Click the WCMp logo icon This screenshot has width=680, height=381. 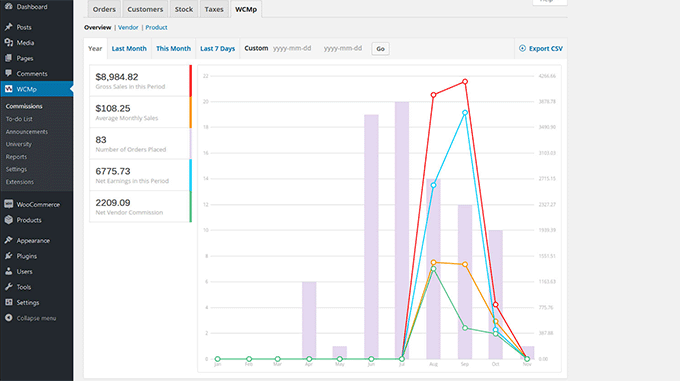point(9,89)
